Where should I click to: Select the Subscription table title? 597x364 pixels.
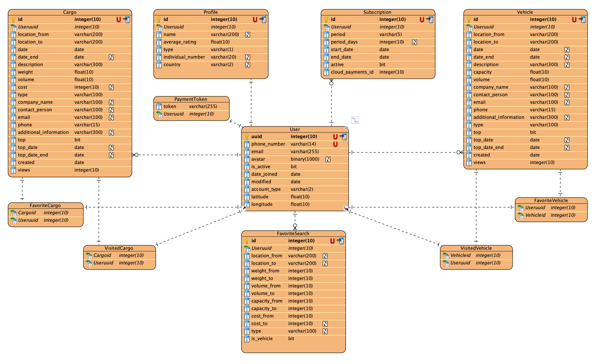click(377, 12)
